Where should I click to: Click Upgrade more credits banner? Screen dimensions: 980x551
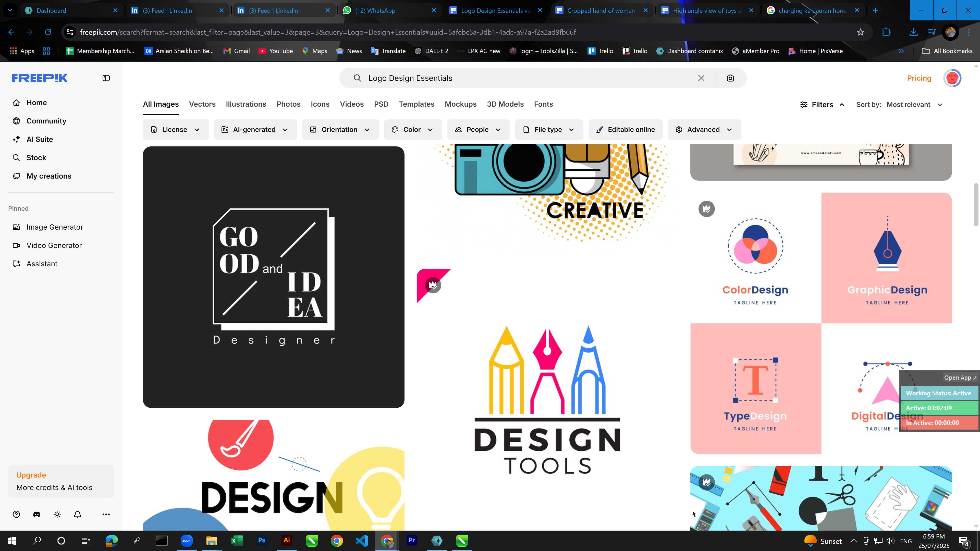tap(61, 481)
